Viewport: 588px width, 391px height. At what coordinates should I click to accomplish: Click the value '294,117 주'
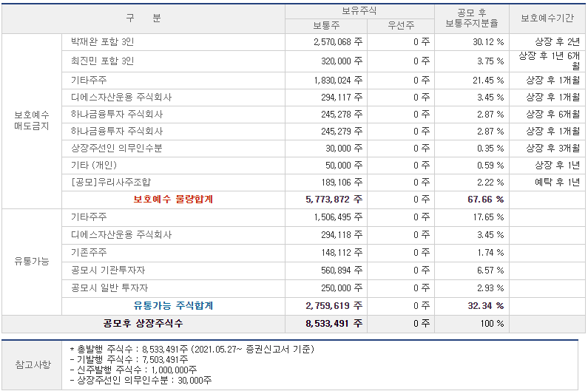pos(342,98)
